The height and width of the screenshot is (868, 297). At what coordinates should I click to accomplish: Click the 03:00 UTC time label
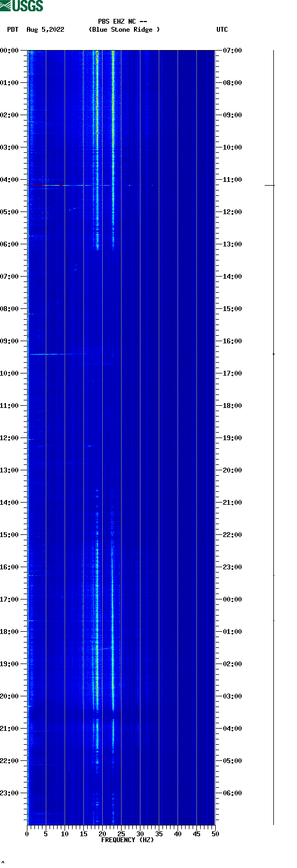click(x=232, y=696)
